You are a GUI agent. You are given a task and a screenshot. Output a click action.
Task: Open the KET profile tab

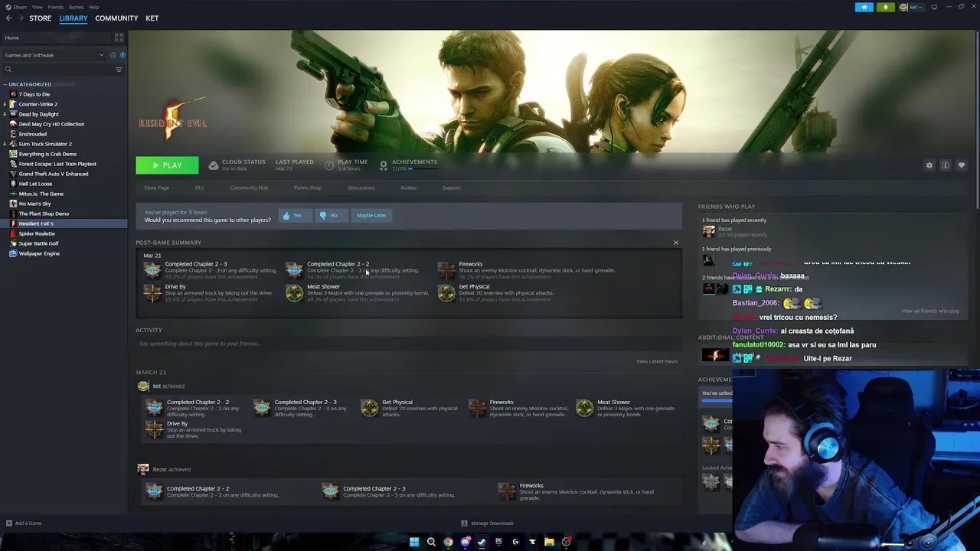click(152, 18)
